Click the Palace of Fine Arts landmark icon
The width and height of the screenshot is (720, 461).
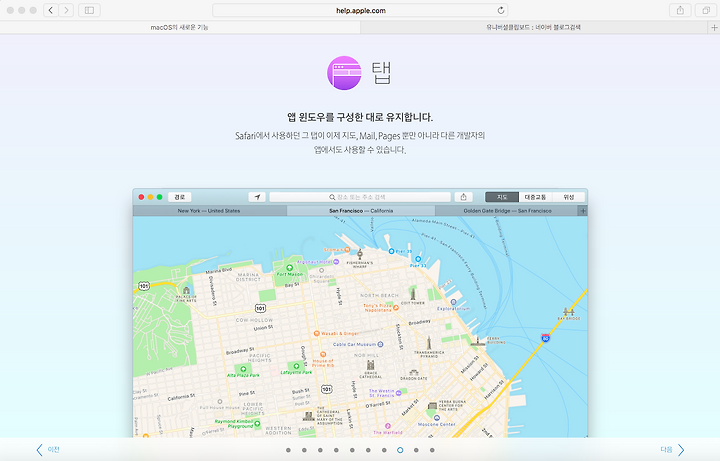click(186, 290)
